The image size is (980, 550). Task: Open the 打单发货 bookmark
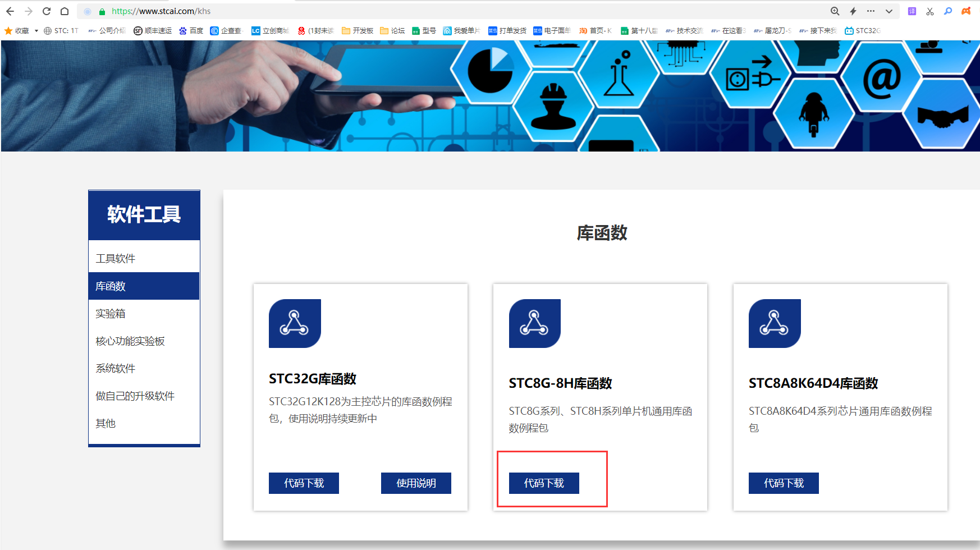pos(507,31)
